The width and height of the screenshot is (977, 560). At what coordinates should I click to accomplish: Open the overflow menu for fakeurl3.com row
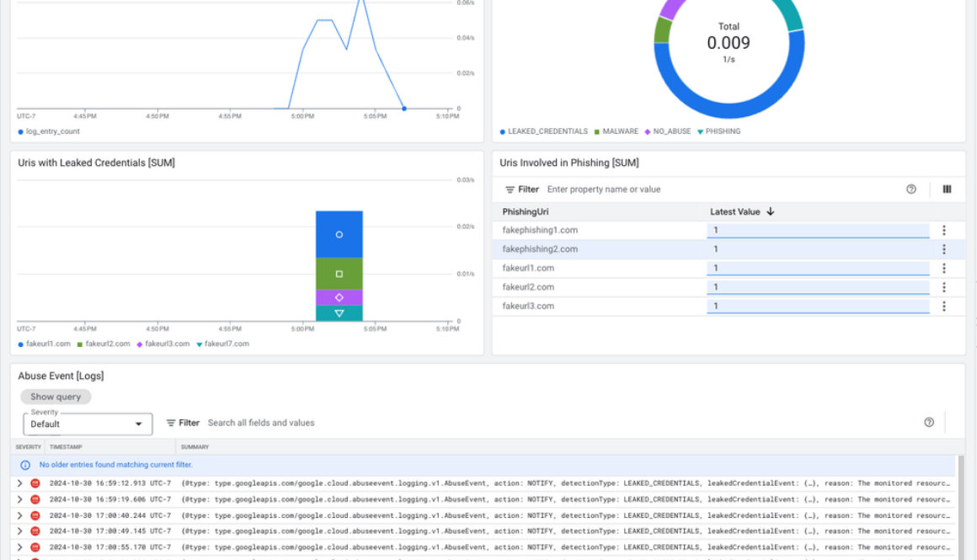pyautogui.click(x=944, y=306)
